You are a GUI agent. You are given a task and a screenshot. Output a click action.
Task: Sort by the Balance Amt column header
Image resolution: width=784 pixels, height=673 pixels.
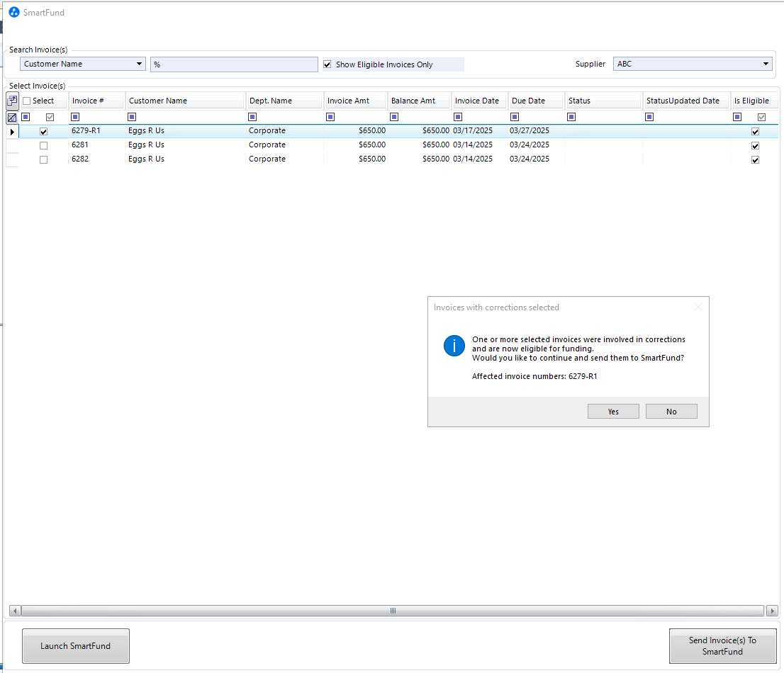tap(419, 101)
